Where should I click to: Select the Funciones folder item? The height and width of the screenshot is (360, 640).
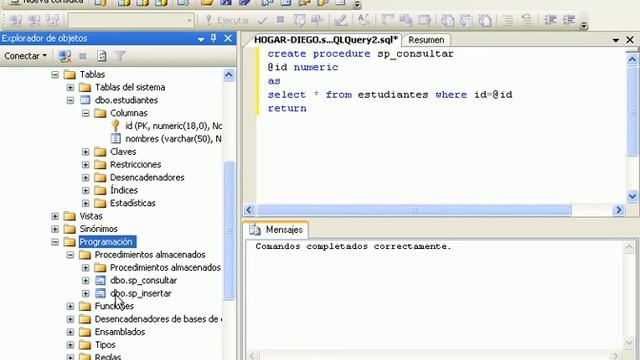tap(114, 306)
